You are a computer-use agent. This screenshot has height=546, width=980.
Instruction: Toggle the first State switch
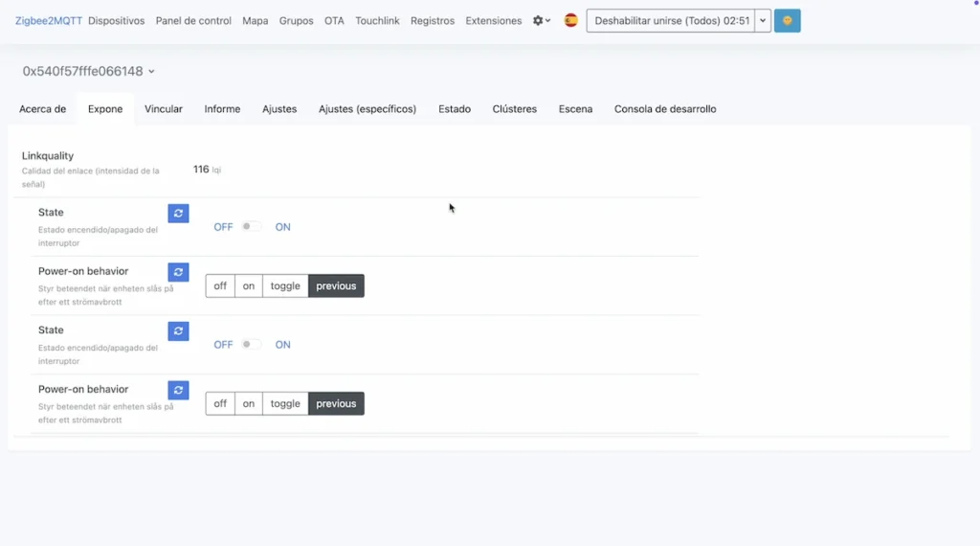coord(252,227)
